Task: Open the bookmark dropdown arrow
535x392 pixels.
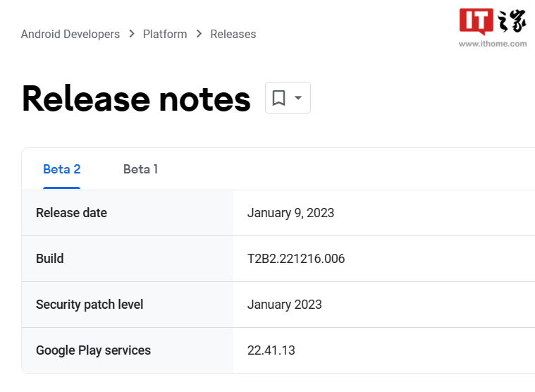Action: [x=298, y=98]
